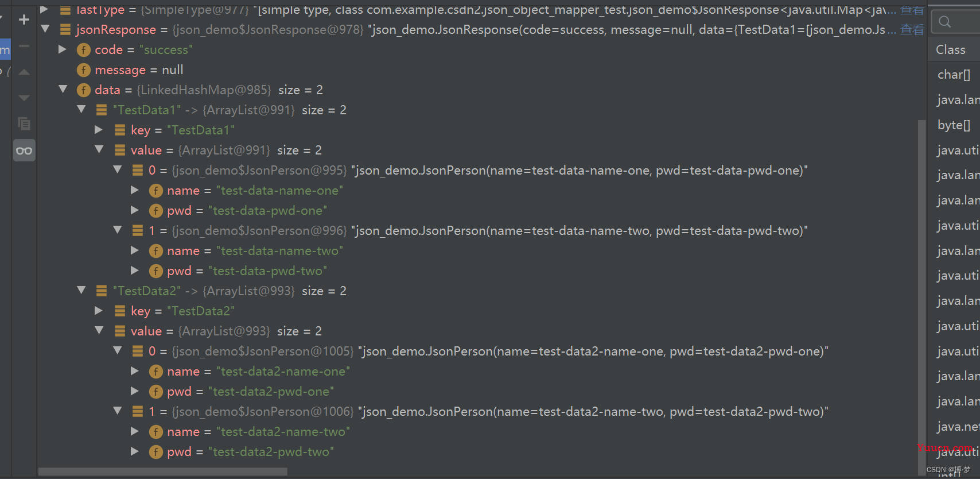The width and height of the screenshot is (980, 479).
Task: Click field icon of pwd test-data-pwd-two
Action: pyautogui.click(x=156, y=271)
